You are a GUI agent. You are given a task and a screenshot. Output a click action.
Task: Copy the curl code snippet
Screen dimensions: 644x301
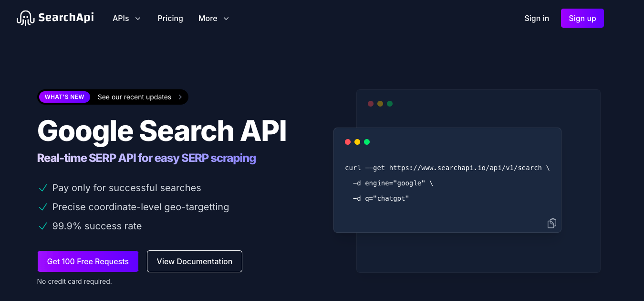tap(552, 223)
